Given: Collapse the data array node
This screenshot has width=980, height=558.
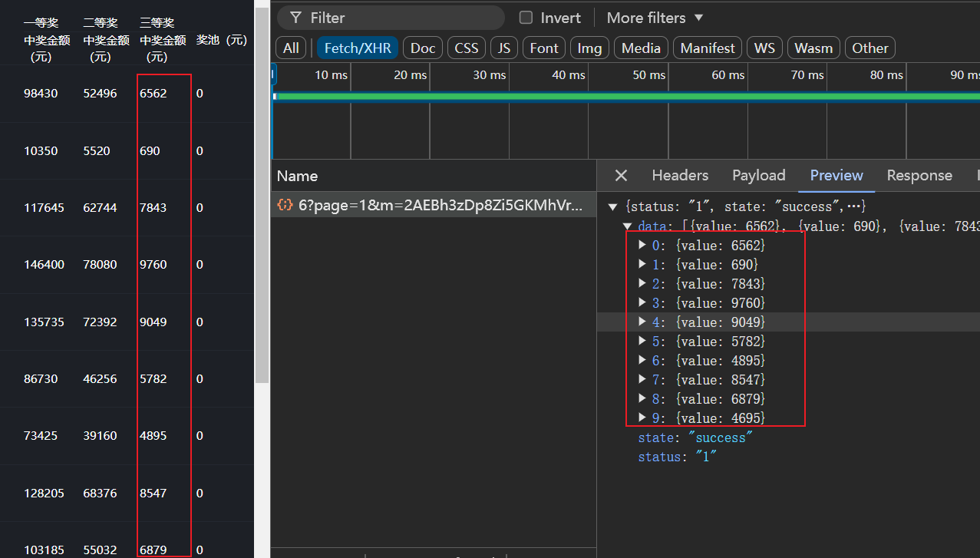Looking at the screenshot, I should (x=628, y=226).
